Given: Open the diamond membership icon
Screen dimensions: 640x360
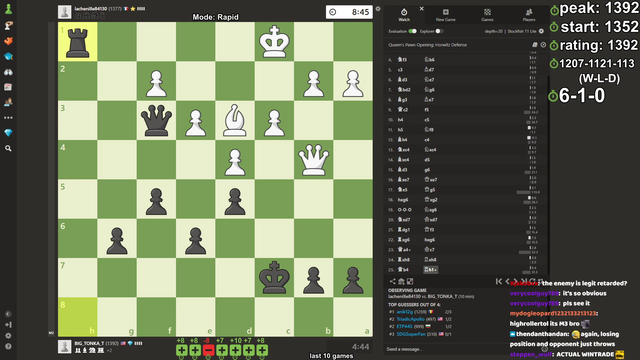Looking at the screenshot, I should point(8,133).
